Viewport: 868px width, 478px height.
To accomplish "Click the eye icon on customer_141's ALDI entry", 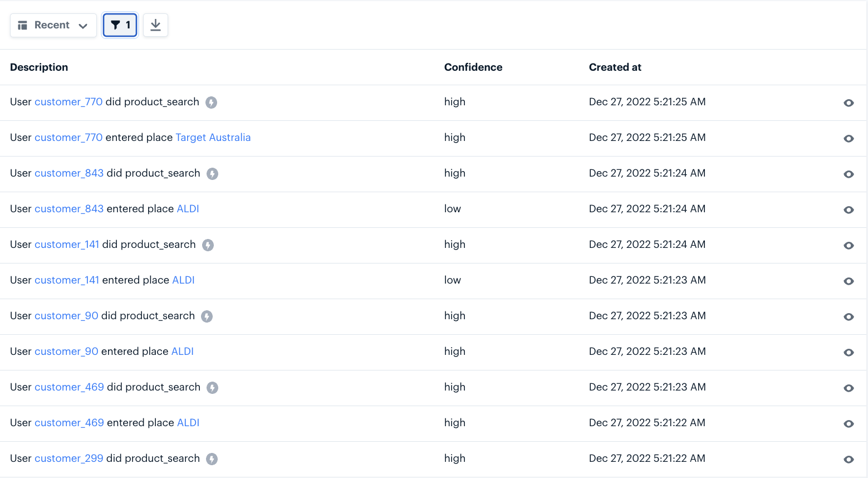I will click(x=849, y=281).
